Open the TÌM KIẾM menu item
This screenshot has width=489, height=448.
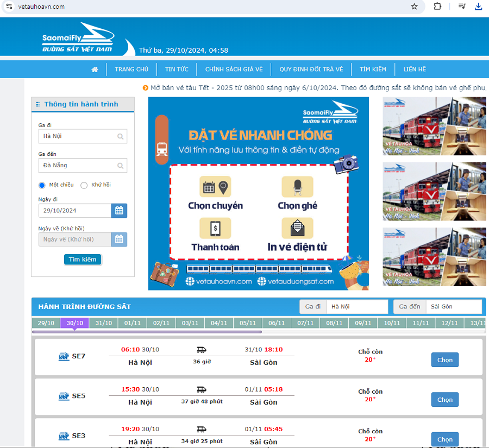coord(373,69)
